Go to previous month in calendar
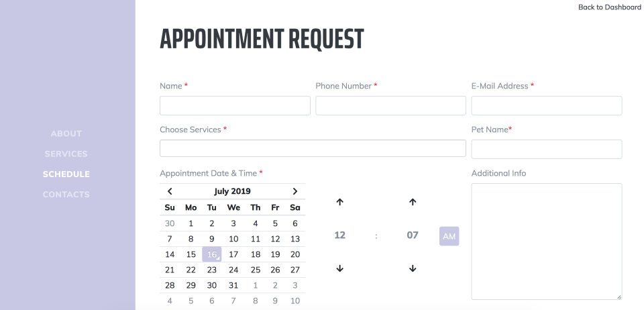The image size is (644, 310). [x=170, y=191]
